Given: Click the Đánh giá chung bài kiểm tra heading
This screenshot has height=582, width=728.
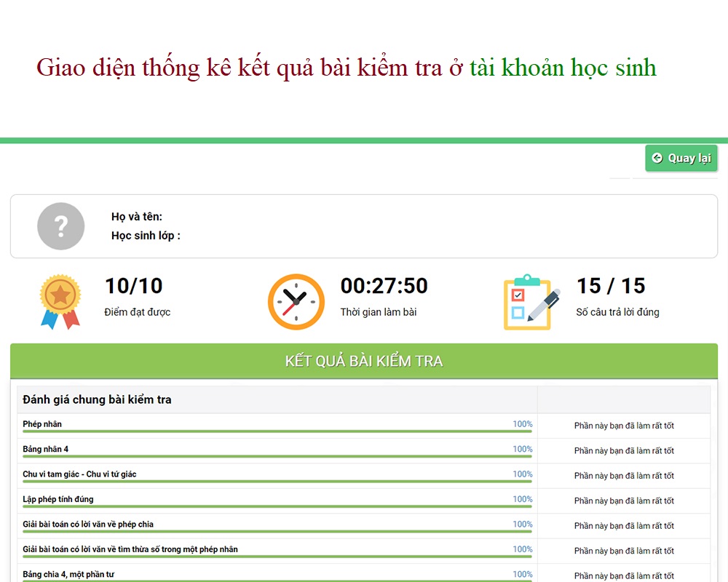Looking at the screenshot, I should click(x=97, y=399).
